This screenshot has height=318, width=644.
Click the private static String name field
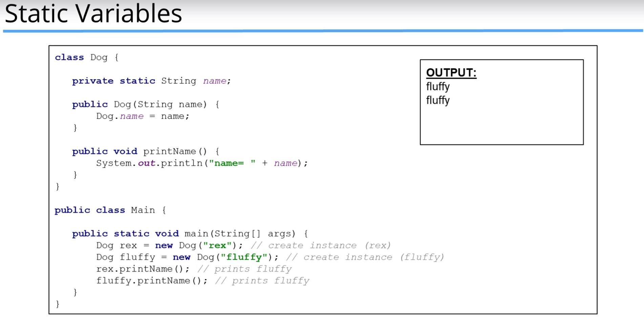click(151, 81)
